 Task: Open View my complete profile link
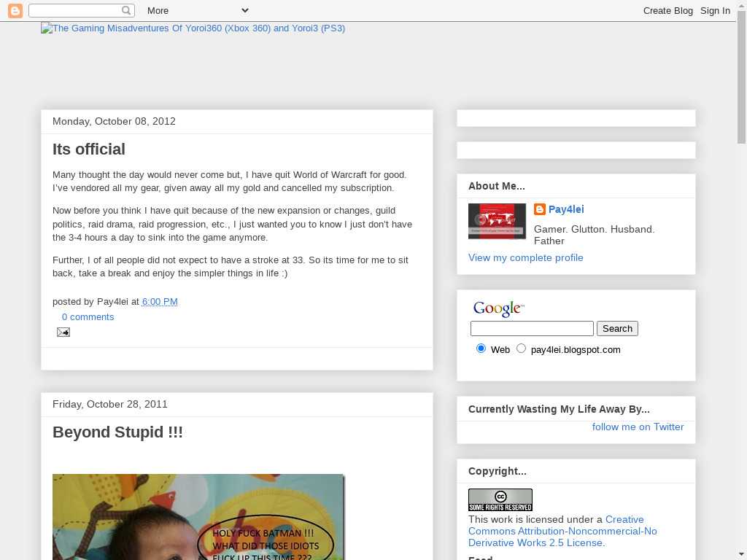pos(525,257)
